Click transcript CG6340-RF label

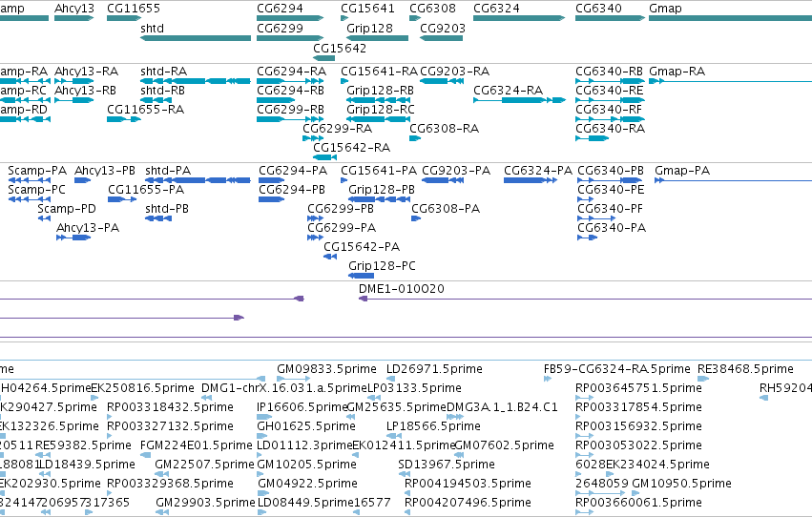pyautogui.click(x=609, y=110)
